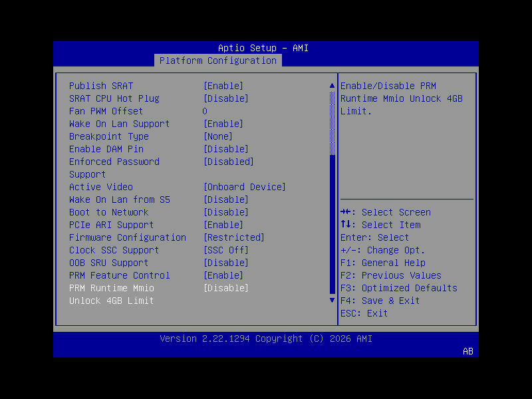This screenshot has height=399, width=532.
Task: Toggle OOB SRU Support [Disable] value
Action: (226, 263)
